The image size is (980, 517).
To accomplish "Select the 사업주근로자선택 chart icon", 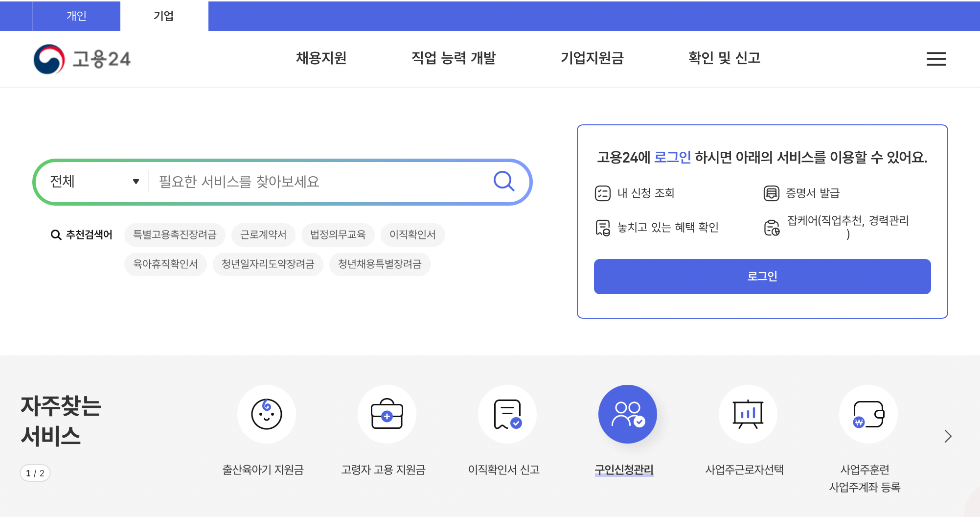I will click(x=748, y=414).
